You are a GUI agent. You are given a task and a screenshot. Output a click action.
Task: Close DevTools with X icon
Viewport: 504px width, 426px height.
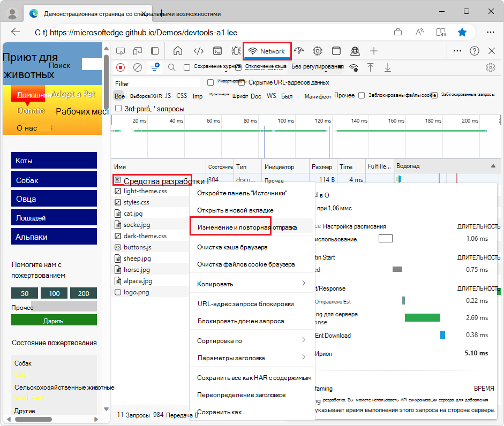pos(492,51)
